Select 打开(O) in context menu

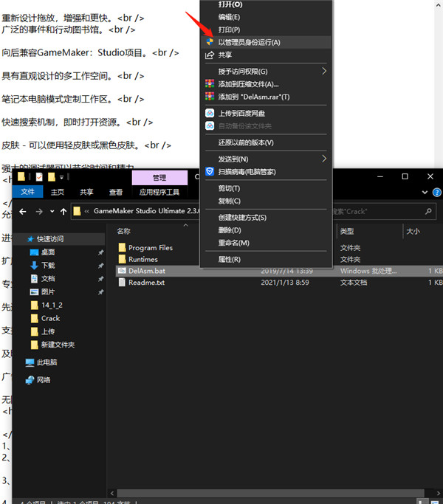[266, 4]
